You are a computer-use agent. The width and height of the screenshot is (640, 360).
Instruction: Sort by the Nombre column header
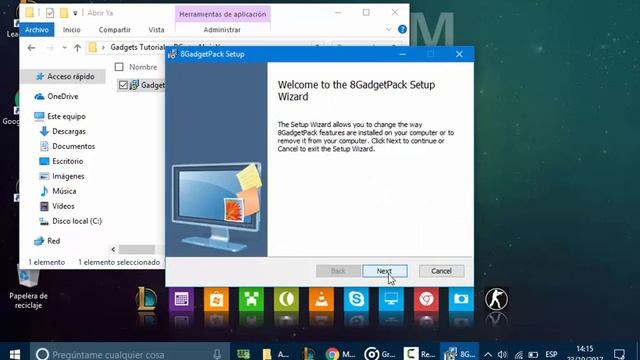(x=143, y=67)
